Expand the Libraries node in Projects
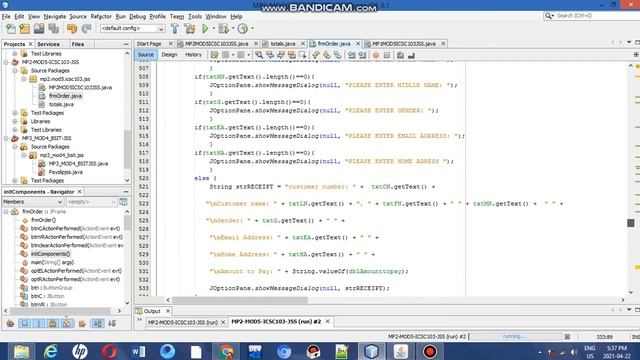This screenshot has height=360, width=640. [x=15, y=121]
